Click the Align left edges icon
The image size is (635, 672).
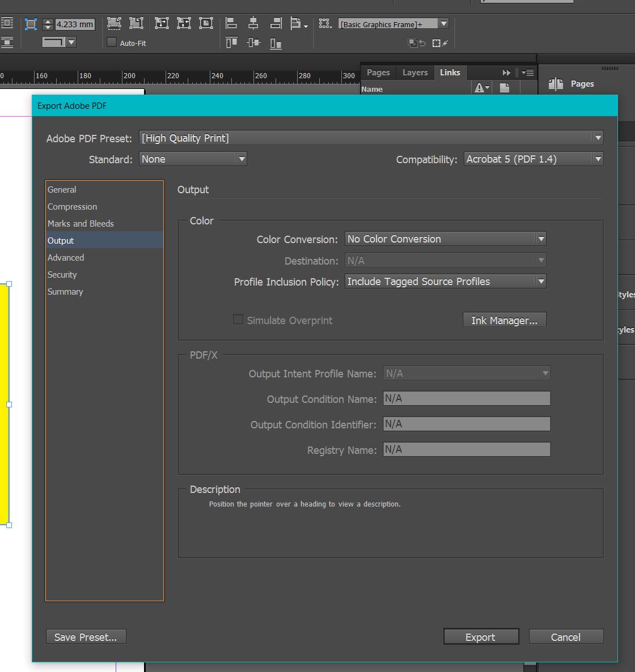coord(231,23)
